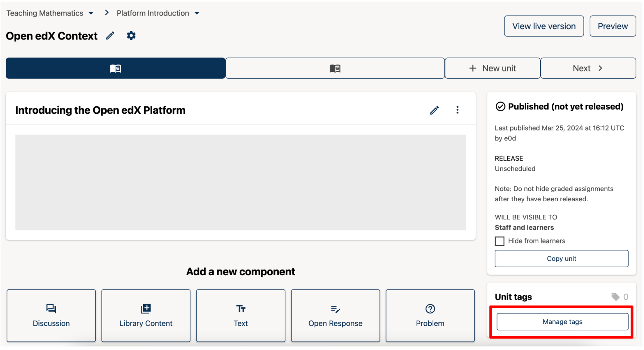Click the Preview button

[613, 26]
